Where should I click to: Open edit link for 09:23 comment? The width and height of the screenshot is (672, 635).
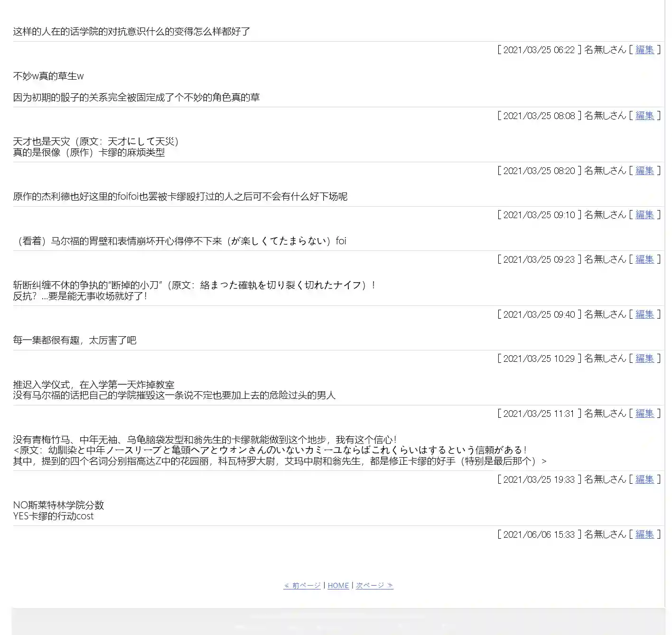coord(644,259)
